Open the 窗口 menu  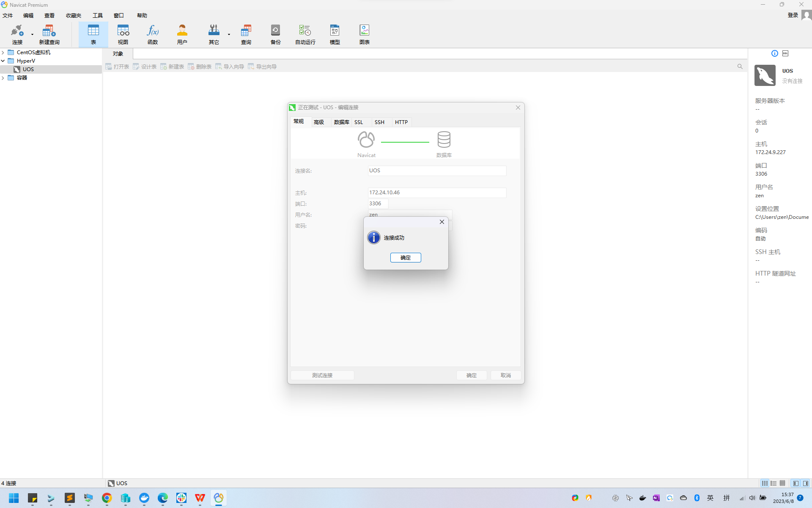click(x=119, y=16)
